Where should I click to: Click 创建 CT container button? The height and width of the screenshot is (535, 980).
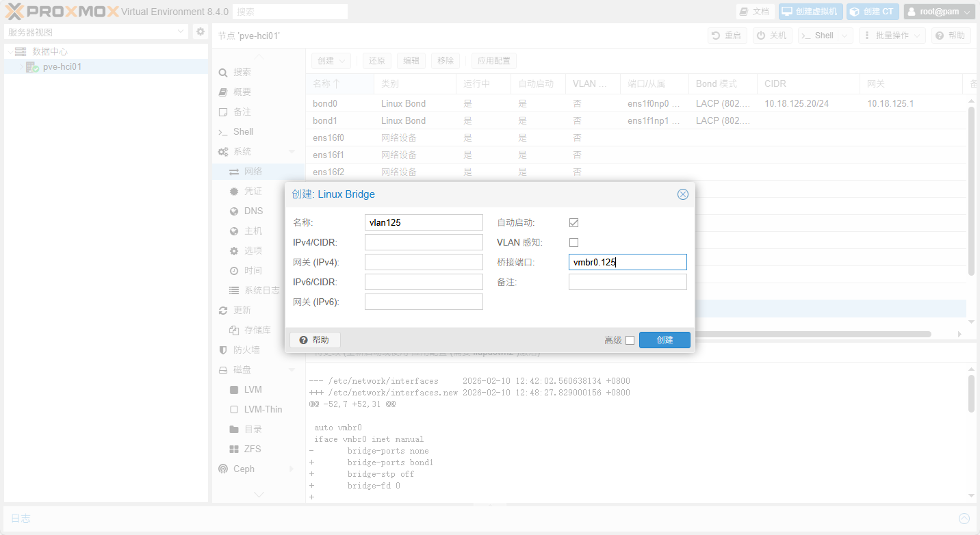[x=873, y=12]
